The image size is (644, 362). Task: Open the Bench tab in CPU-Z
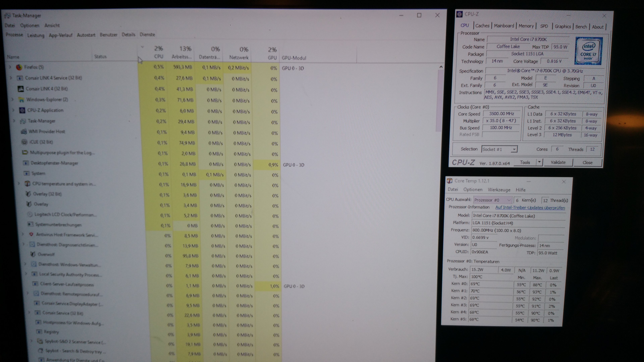pyautogui.click(x=581, y=27)
